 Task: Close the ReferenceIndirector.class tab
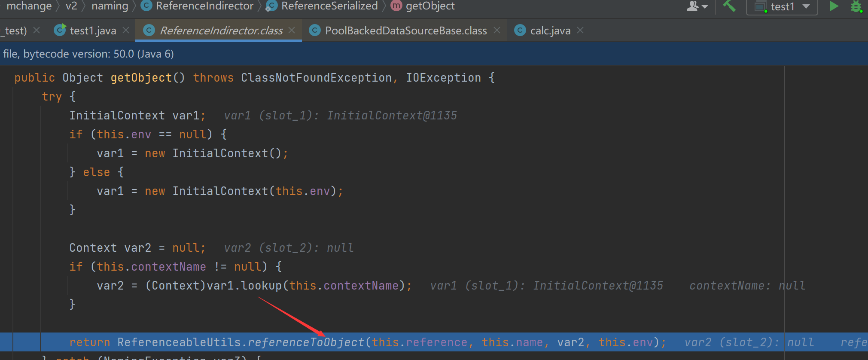[292, 31]
